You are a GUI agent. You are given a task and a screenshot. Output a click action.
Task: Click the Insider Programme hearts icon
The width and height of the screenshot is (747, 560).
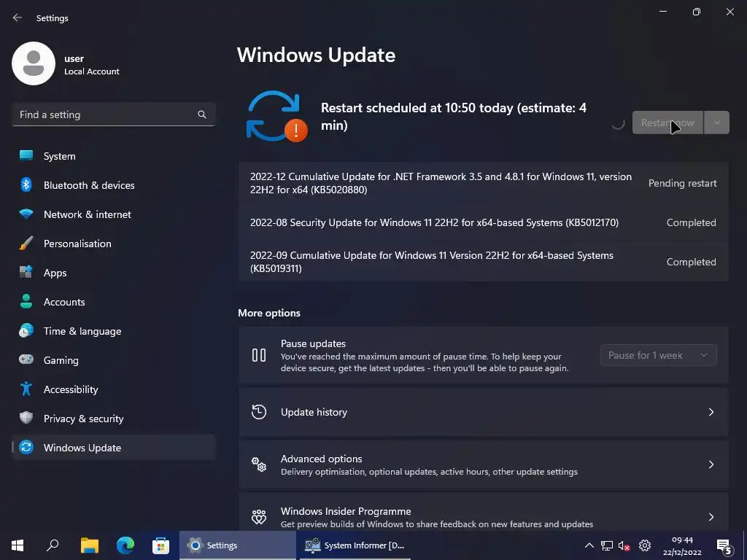tap(259, 517)
